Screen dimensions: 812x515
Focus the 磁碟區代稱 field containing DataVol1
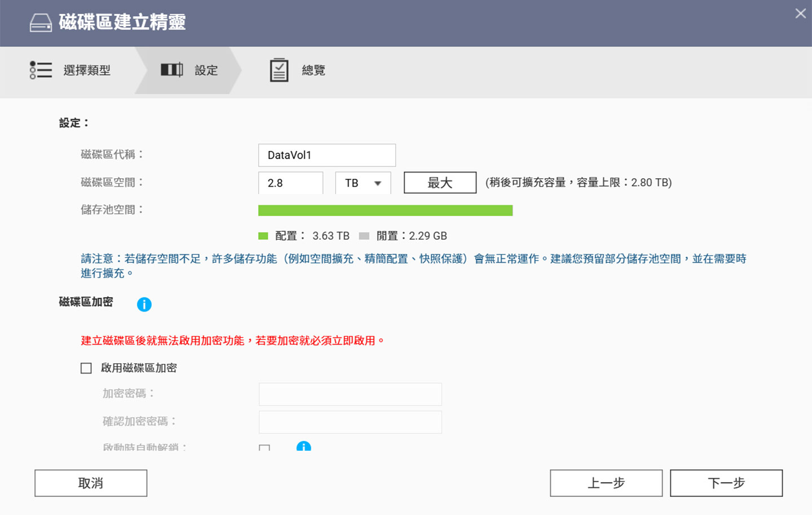click(326, 155)
